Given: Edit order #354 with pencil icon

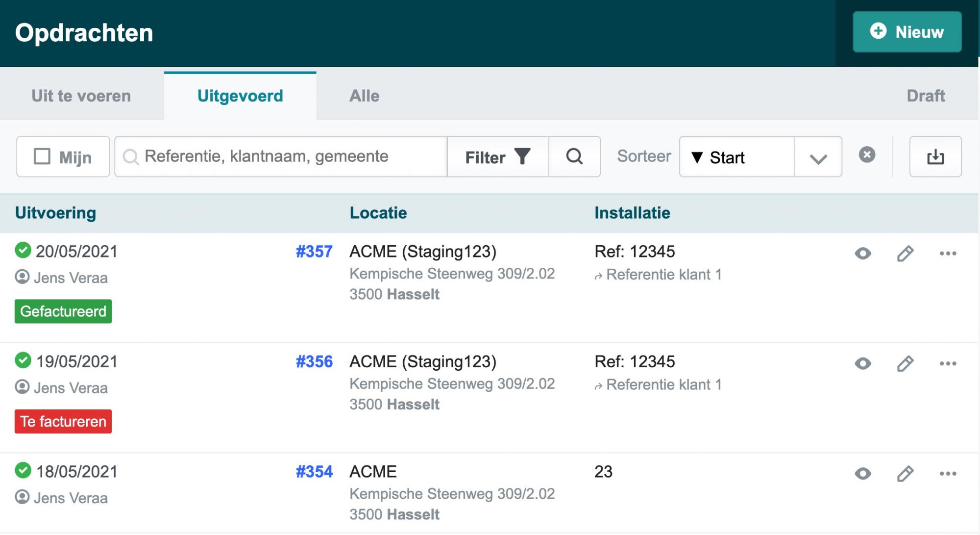Looking at the screenshot, I should point(905,474).
